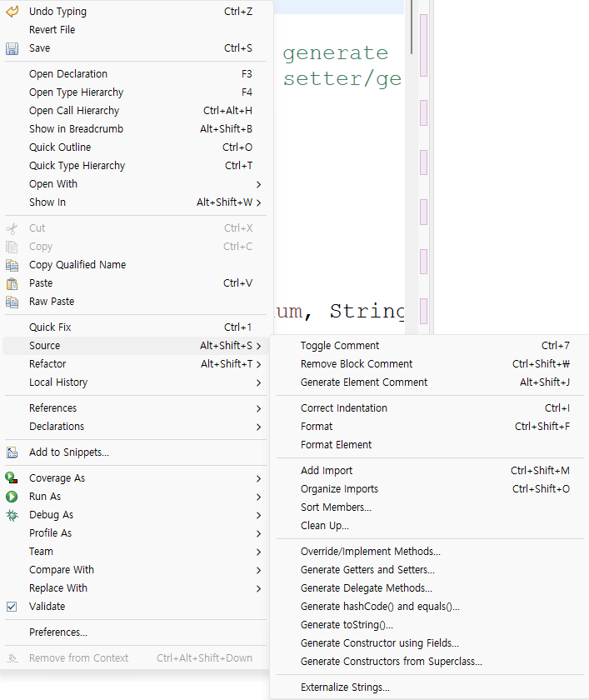Select Externalize Strings…
This screenshot has height=700, width=589.
(430, 687)
